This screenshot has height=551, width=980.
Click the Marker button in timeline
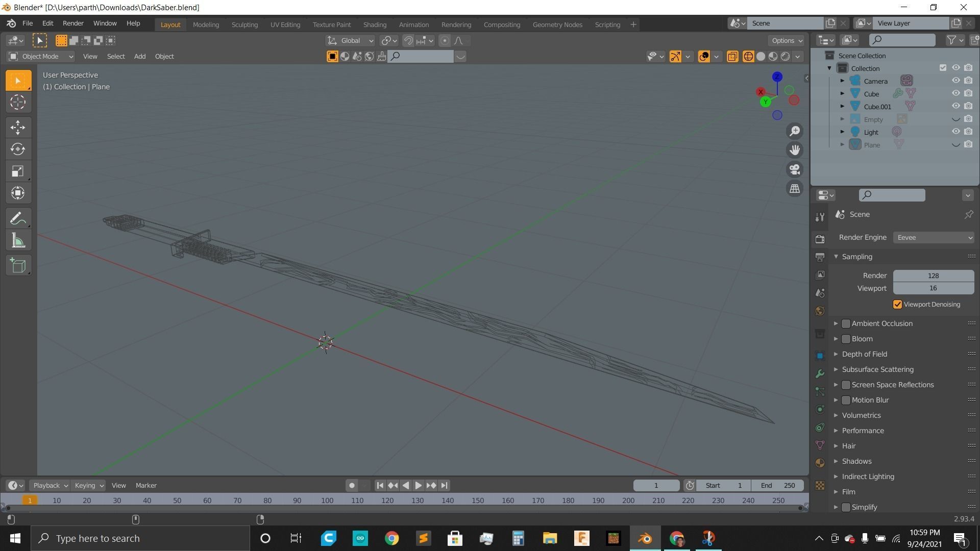[x=146, y=485]
